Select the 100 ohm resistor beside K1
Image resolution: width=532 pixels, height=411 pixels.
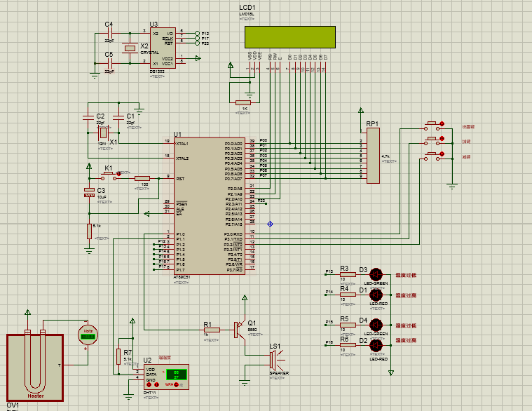142,179
